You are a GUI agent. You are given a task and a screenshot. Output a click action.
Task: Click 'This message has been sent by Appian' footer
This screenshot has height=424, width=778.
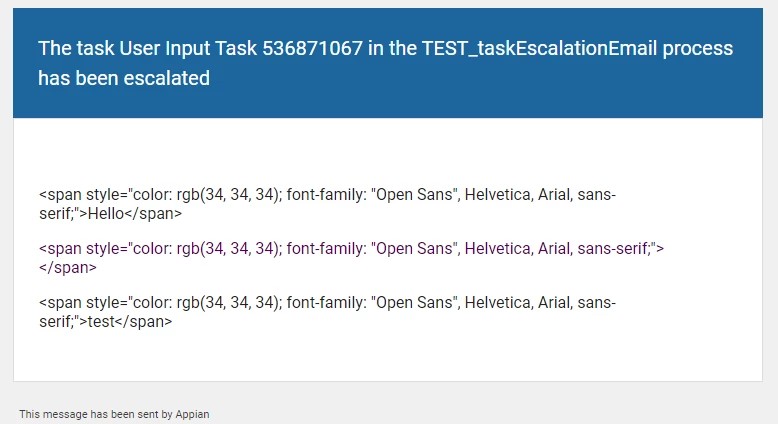tap(114, 414)
